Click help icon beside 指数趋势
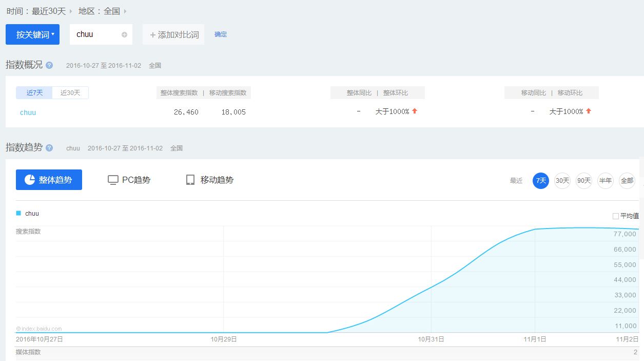 (x=49, y=148)
